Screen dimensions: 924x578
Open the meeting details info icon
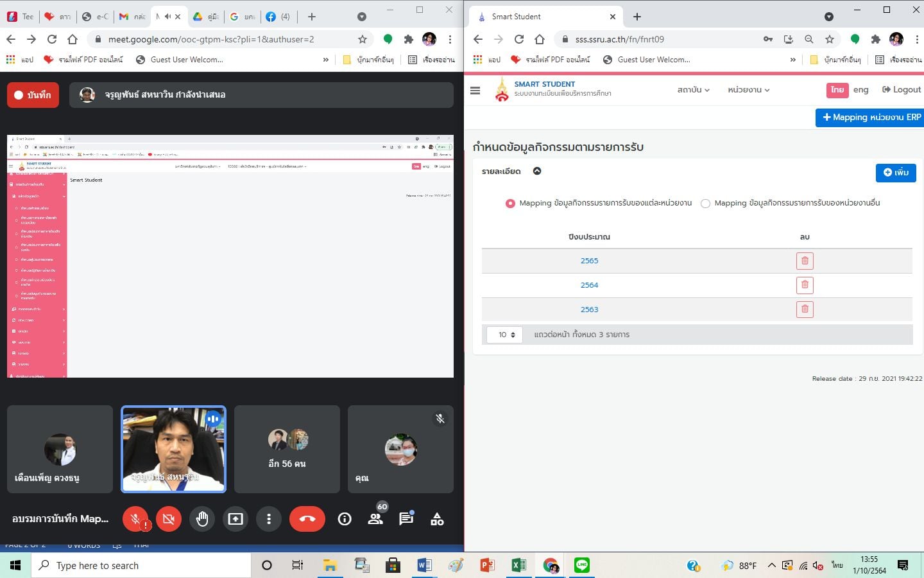coord(345,519)
